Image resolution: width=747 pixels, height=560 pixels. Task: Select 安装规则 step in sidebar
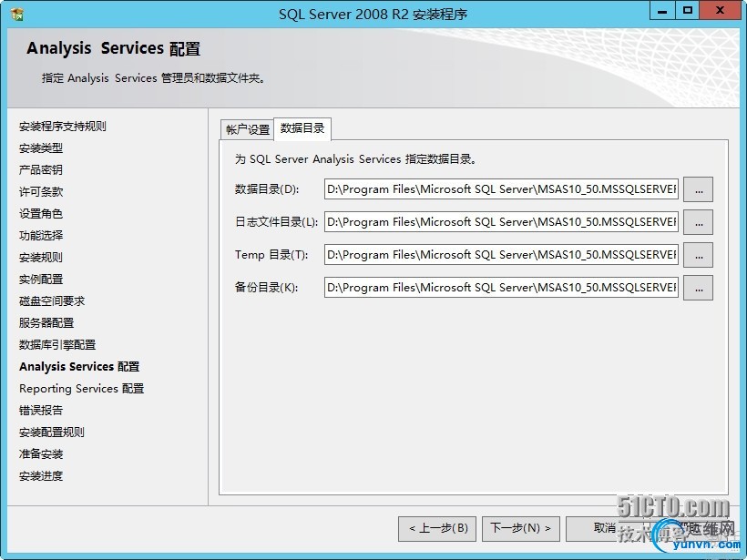click(x=41, y=258)
